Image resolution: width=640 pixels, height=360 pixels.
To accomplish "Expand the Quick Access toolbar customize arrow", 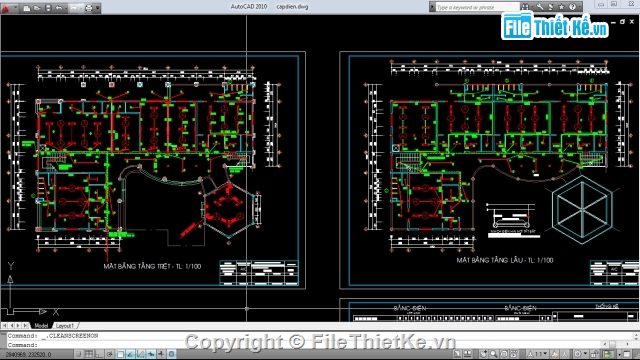I will (x=98, y=8).
